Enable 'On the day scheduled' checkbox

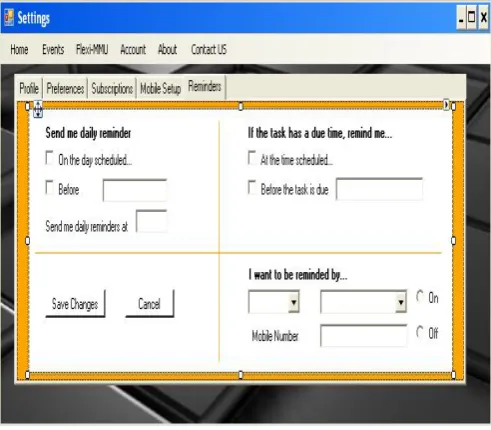pos(49,158)
